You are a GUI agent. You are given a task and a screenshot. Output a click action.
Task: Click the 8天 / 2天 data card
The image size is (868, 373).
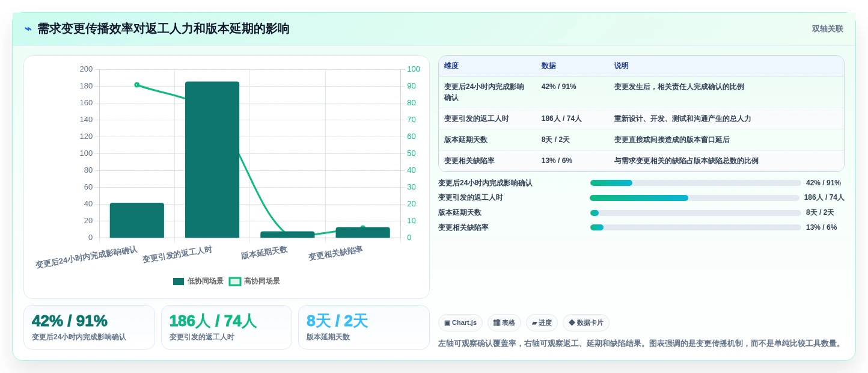tap(364, 327)
